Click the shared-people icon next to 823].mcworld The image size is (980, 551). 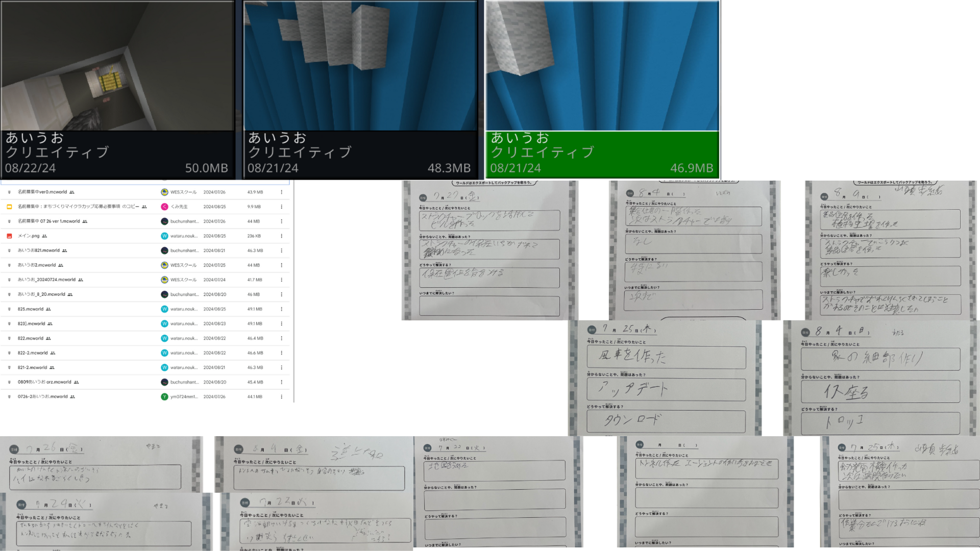click(50, 324)
